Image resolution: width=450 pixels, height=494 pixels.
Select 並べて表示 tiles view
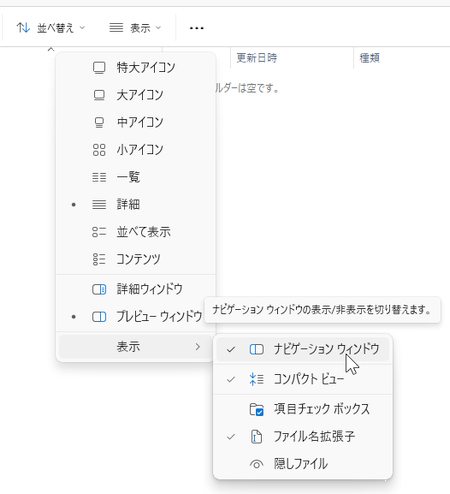[136, 232]
